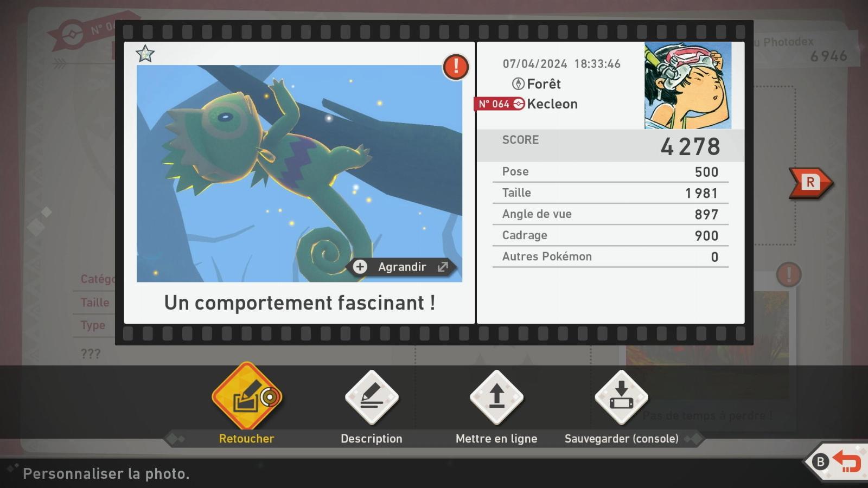The height and width of the screenshot is (488, 868).
Task: Advance with the red R arrow
Action: point(810,183)
